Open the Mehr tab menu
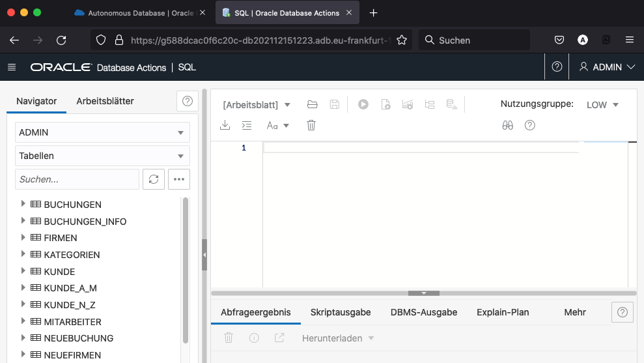Screen dimensions: 644x363 click(x=574, y=312)
